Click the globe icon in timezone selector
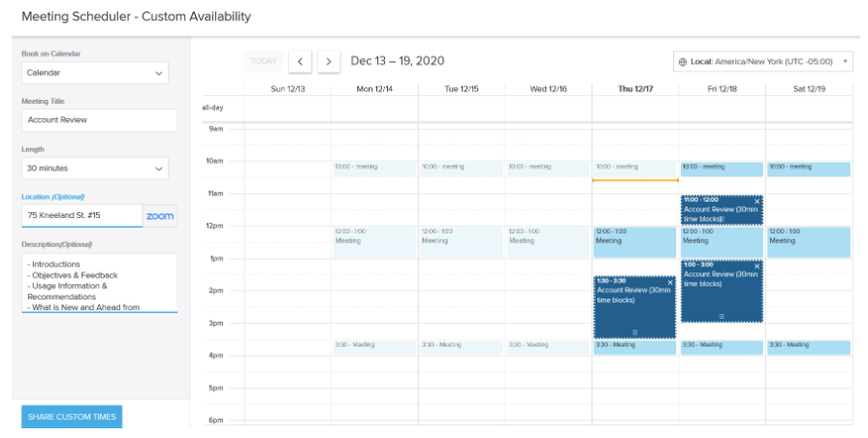 click(683, 62)
